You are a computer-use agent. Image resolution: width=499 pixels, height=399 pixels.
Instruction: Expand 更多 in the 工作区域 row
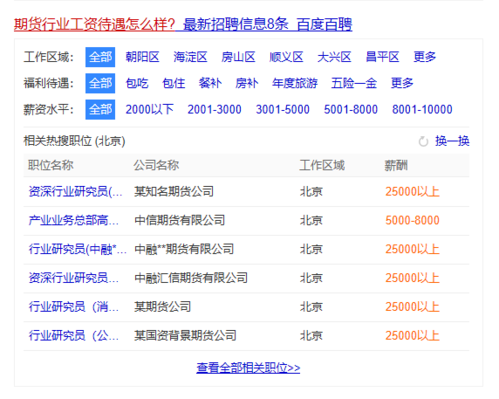tap(425, 57)
